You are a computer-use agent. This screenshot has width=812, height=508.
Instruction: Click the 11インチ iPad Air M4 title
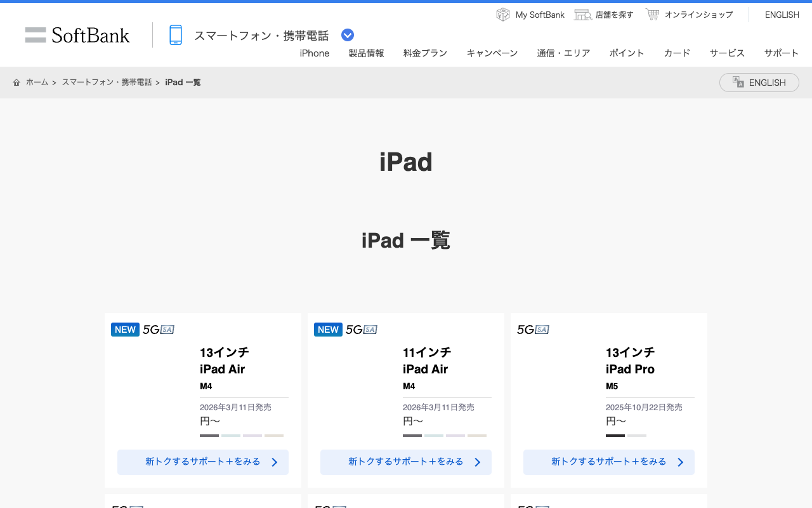pyautogui.click(x=428, y=368)
